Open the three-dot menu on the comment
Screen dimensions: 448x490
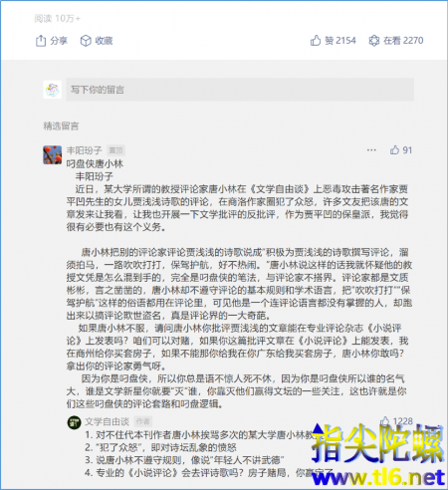(x=371, y=150)
